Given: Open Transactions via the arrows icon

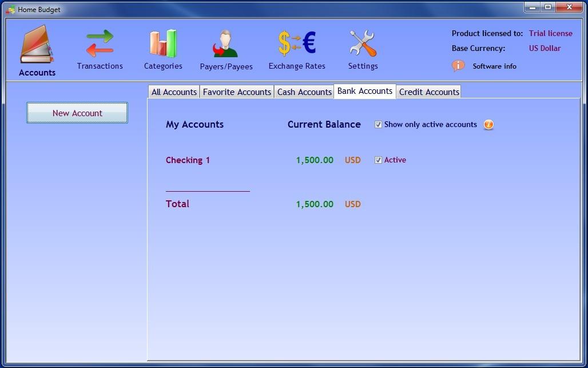Looking at the screenshot, I should 100,43.
